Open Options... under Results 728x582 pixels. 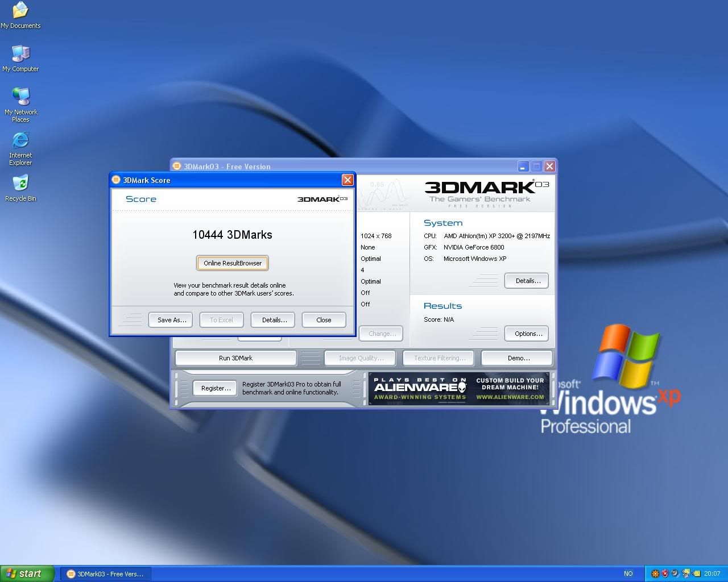tap(527, 334)
